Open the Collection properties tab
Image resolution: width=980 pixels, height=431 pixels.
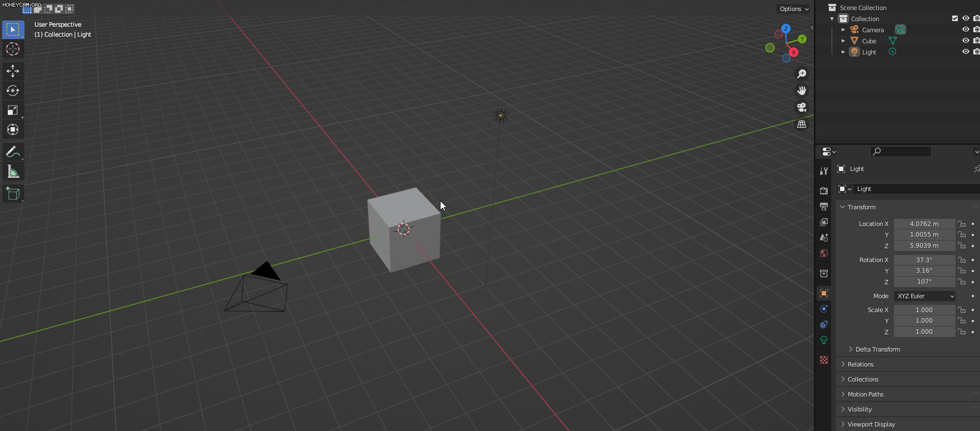[x=824, y=273]
